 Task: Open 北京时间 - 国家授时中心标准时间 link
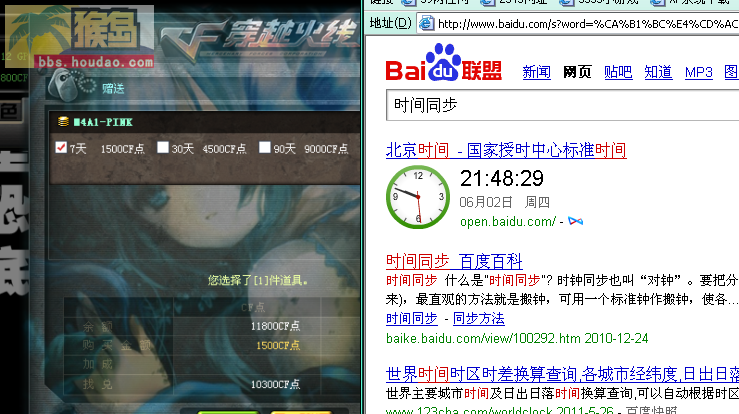(x=506, y=150)
